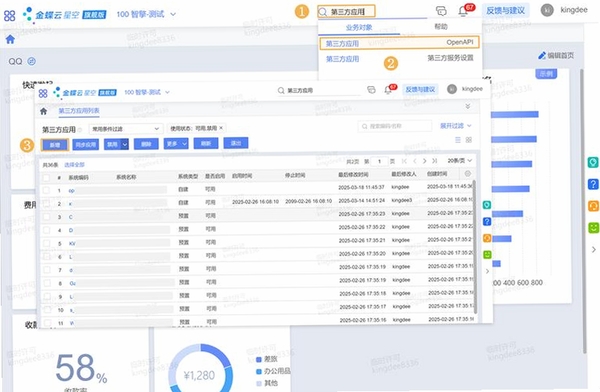Choose 第三方应用 OpenAPI search result
This screenshot has height=392, width=600.
399,43
